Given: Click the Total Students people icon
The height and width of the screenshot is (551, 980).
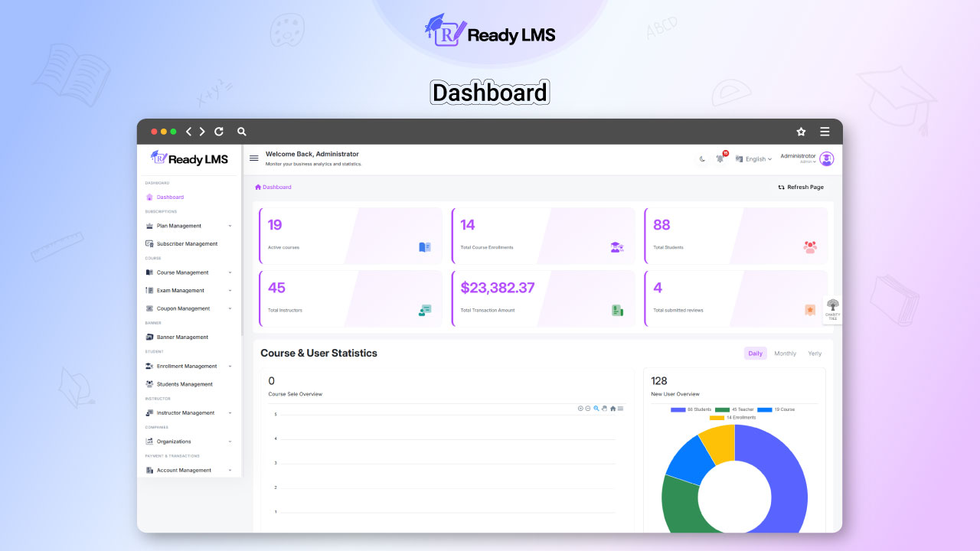Looking at the screenshot, I should point(810,247).
